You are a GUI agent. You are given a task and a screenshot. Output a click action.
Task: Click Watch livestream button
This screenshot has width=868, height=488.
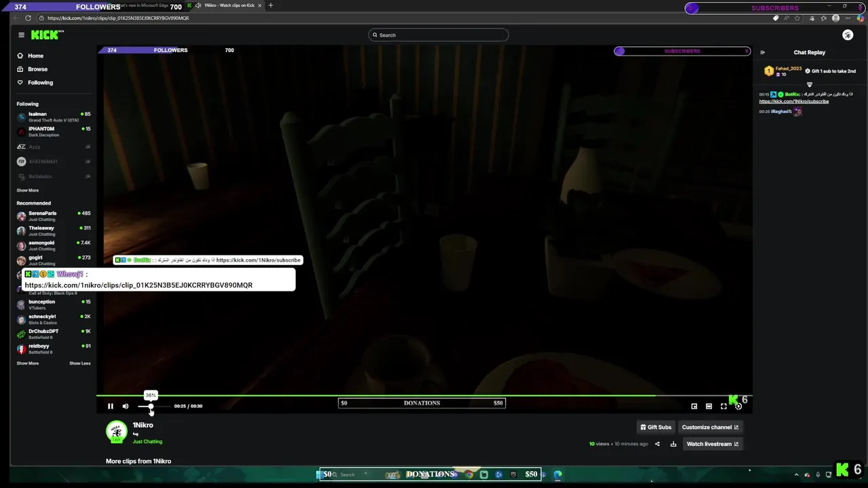click(713, 444)
